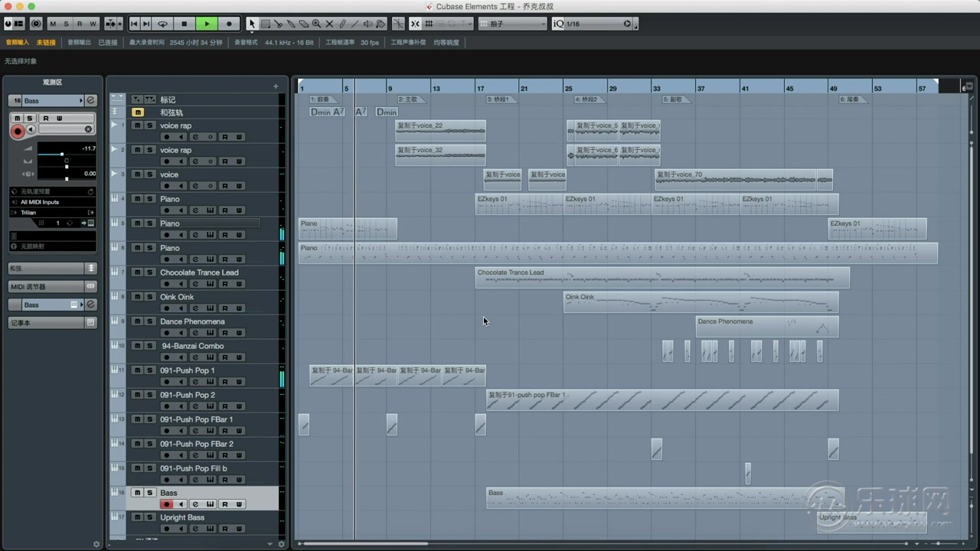Select the Chocolate Trance Lead MIDI clip

(x=662, y=278)
